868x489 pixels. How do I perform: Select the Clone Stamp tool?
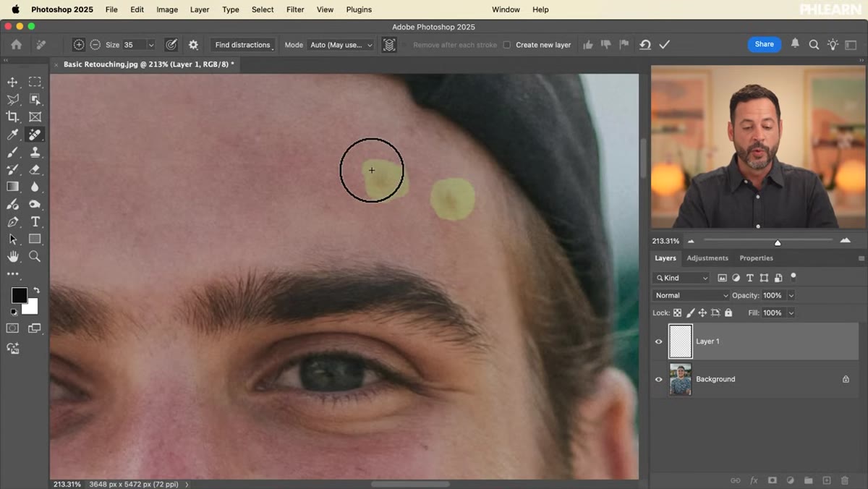click(x=35, y=152)
